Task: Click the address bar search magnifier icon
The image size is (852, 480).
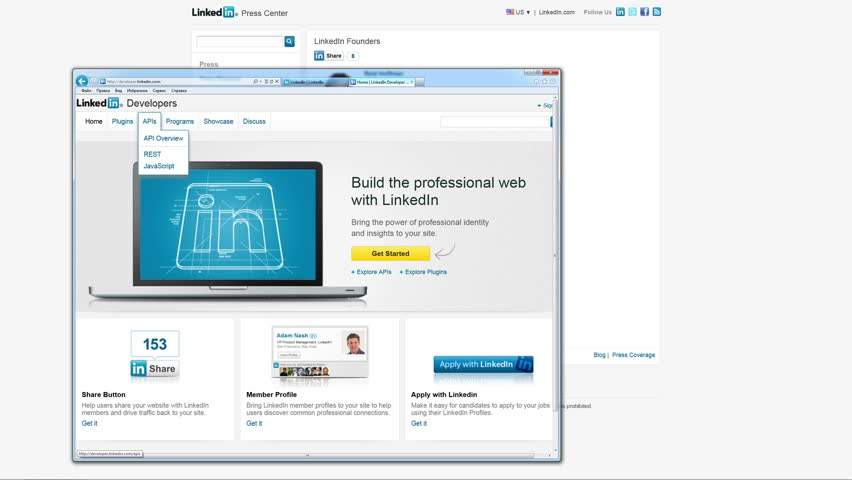Action: (255, 82)
